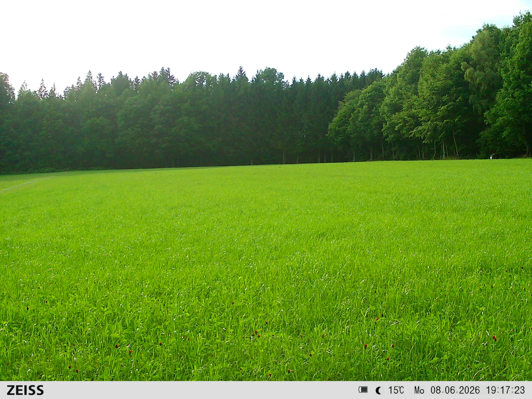
Task: Click the red clover flower at far left
Action: pyautogui.click(x=27, y=308)
